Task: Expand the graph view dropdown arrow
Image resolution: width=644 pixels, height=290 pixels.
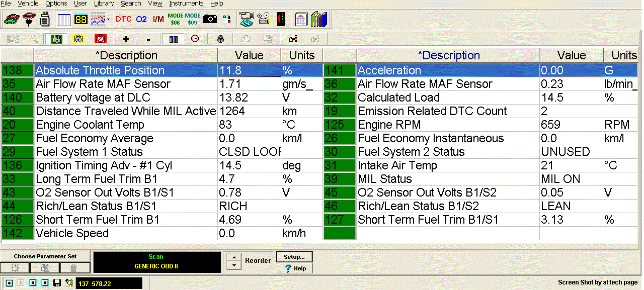Action: click(x=108, y=20)
